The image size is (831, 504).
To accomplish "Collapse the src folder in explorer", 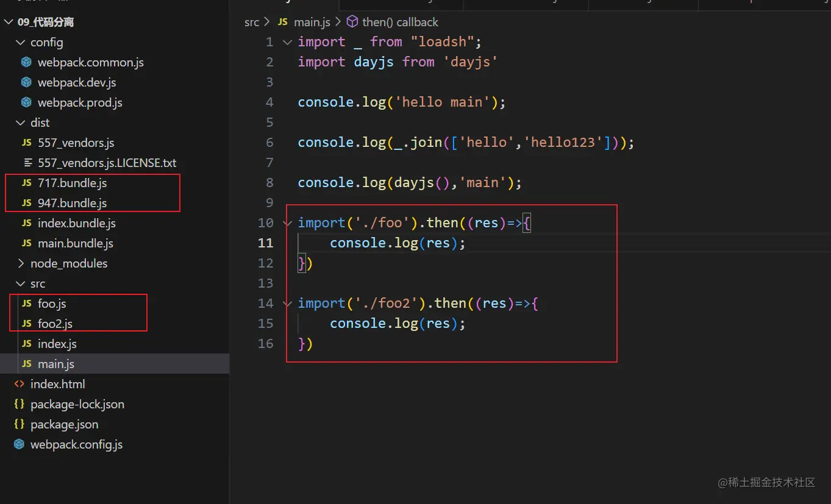I will 21,283.
